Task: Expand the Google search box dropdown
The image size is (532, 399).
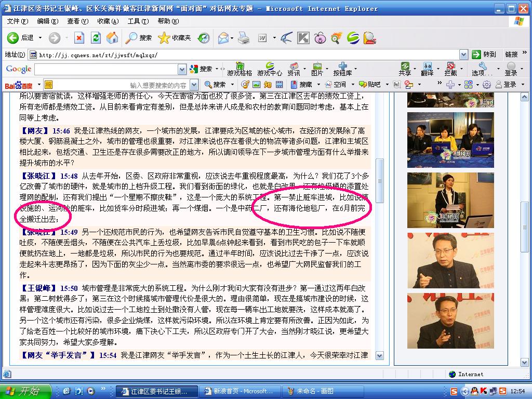Action: pos(182,70)
